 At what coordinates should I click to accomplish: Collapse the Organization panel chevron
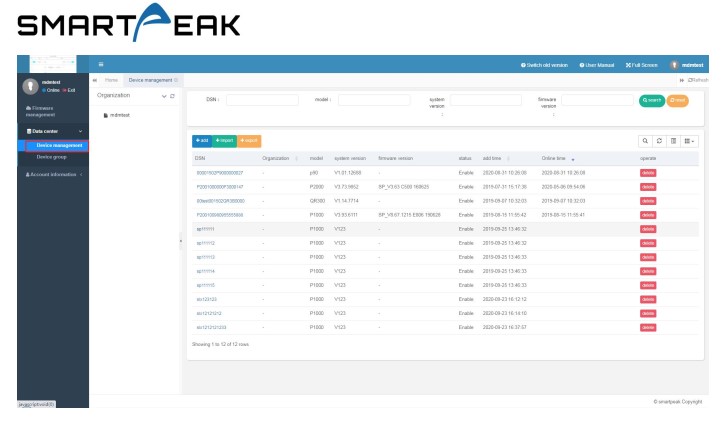pyautogui.click(x=164, y=96)
